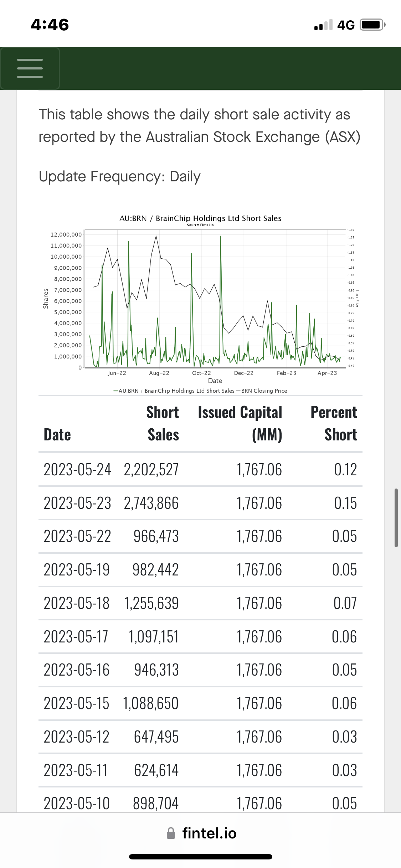Image resolution: width=401 pixels, height=868 pixels.
Task: Tap the Feb-23 label on chart axis
Action: [286, 373]
